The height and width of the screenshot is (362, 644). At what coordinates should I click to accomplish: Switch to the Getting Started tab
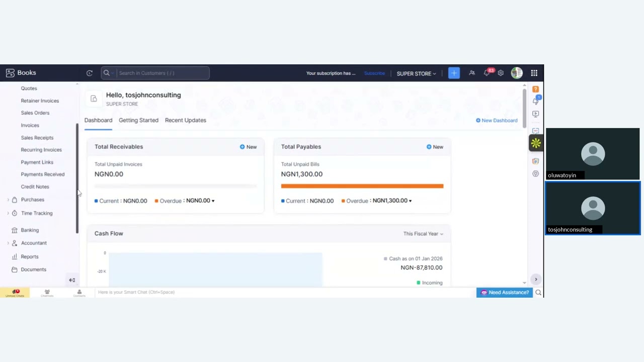[x=138, y=120]
